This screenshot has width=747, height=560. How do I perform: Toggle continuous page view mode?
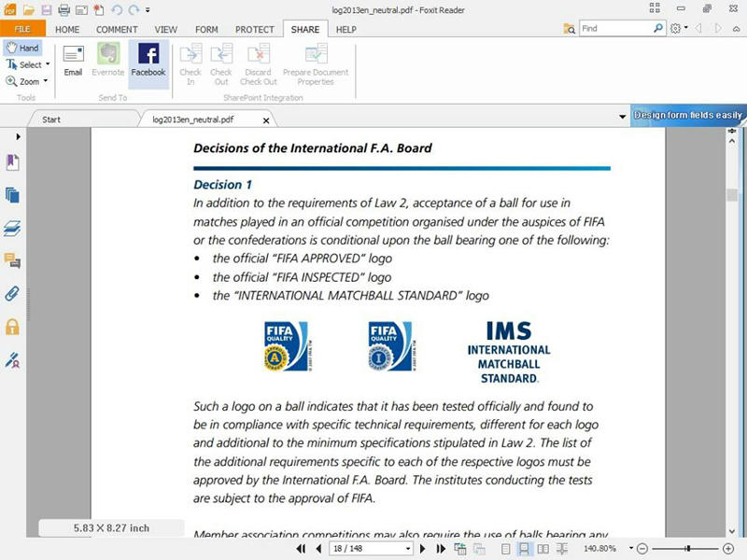click(524, 549)
